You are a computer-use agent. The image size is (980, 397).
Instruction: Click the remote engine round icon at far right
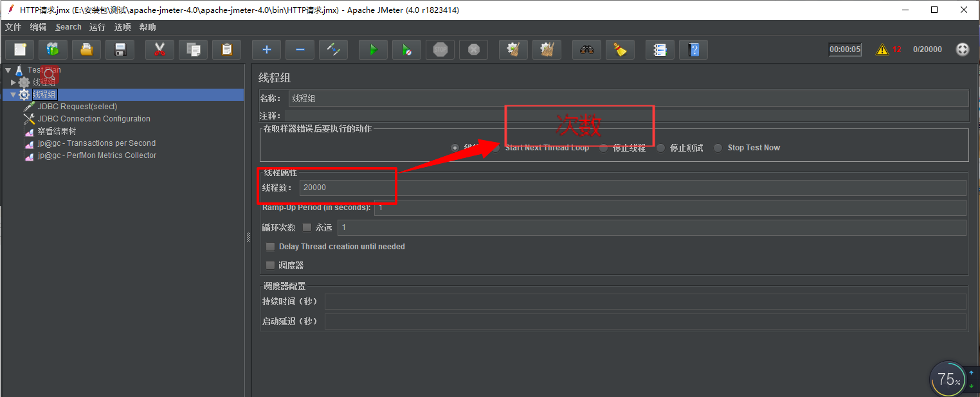click(x=963, y=49)
